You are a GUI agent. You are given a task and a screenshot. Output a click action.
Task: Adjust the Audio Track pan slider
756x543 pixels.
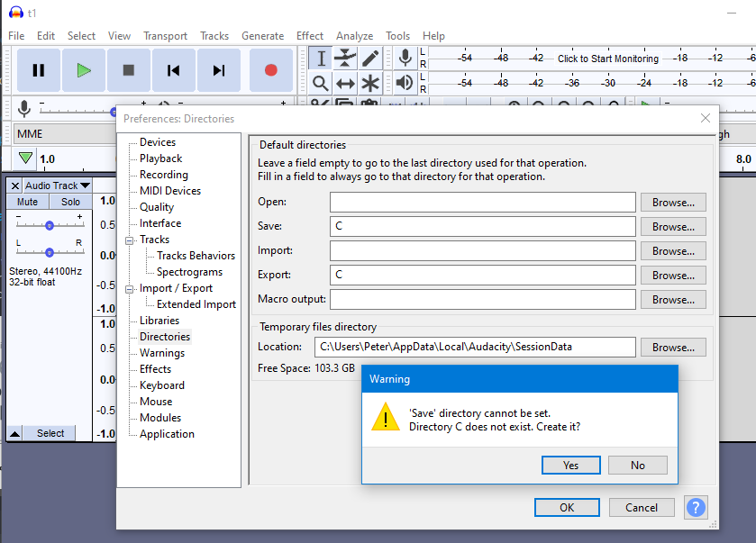50,252
